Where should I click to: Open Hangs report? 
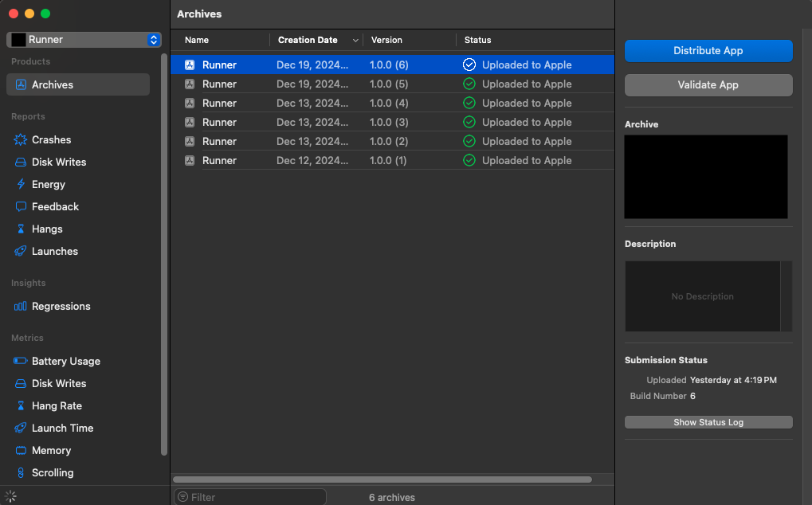click(x=47, y=229)
